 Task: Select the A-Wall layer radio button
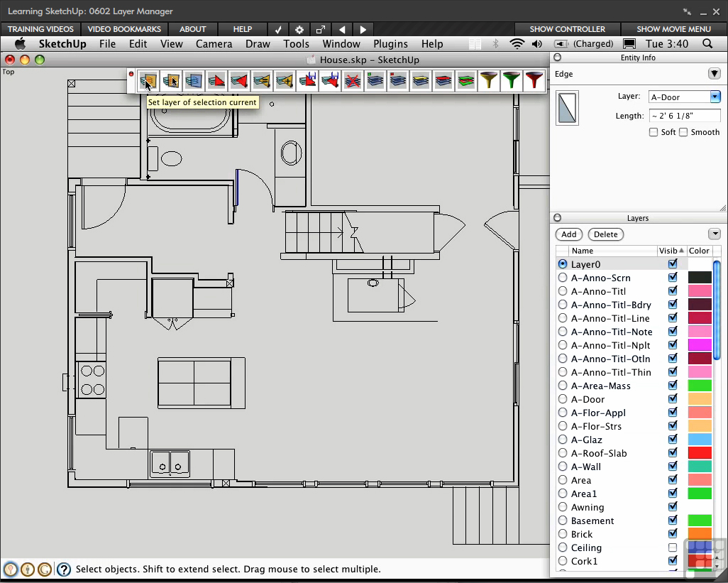coord(563,467)
